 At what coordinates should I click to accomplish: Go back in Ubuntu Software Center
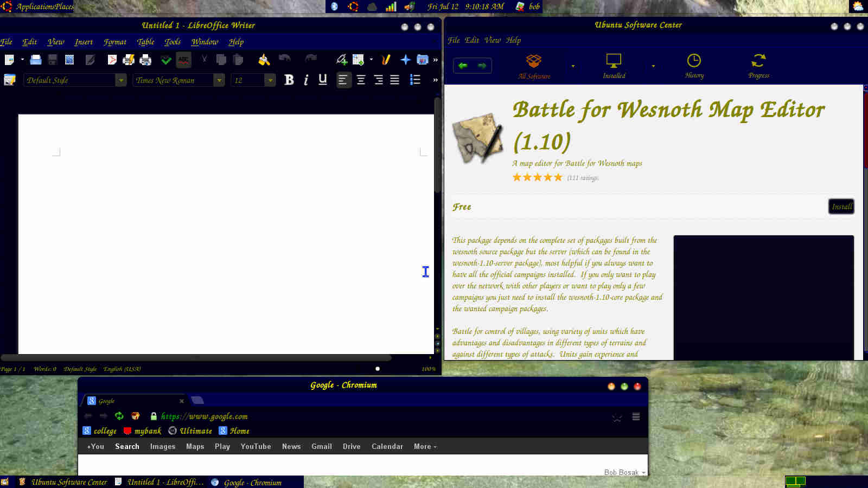pyautogui.click(x=463, y=66)
